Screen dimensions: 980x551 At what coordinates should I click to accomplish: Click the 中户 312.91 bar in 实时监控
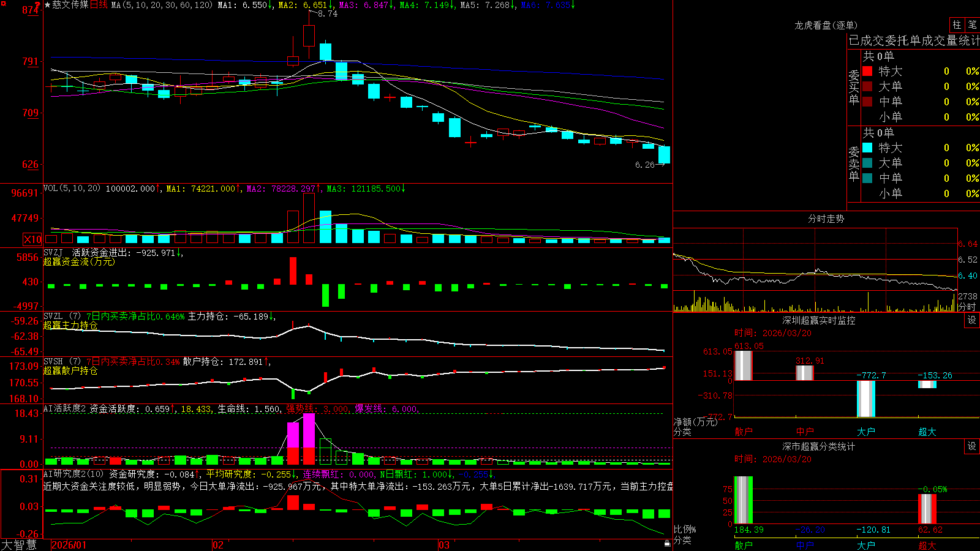[x=805, y=373]
